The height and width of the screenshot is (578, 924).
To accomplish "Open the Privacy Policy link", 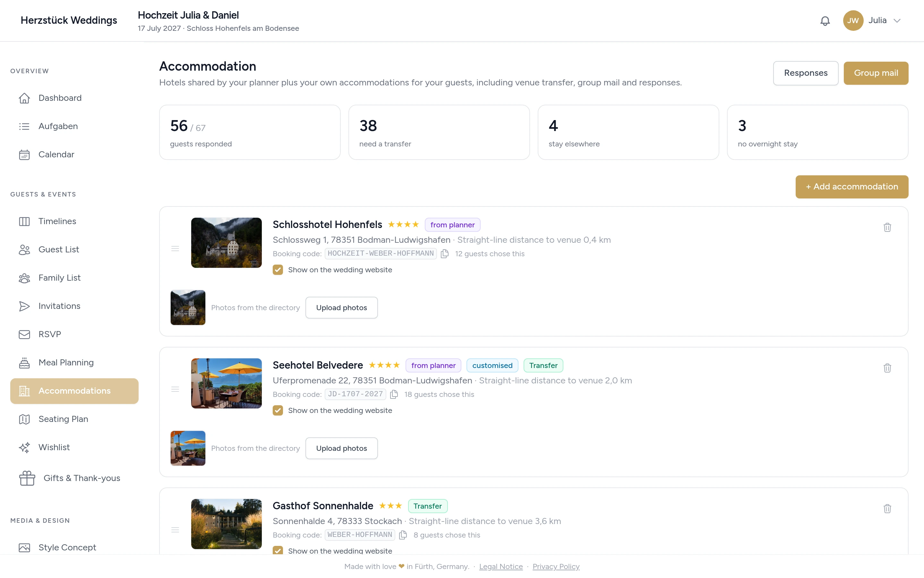I will click(556, 566).
